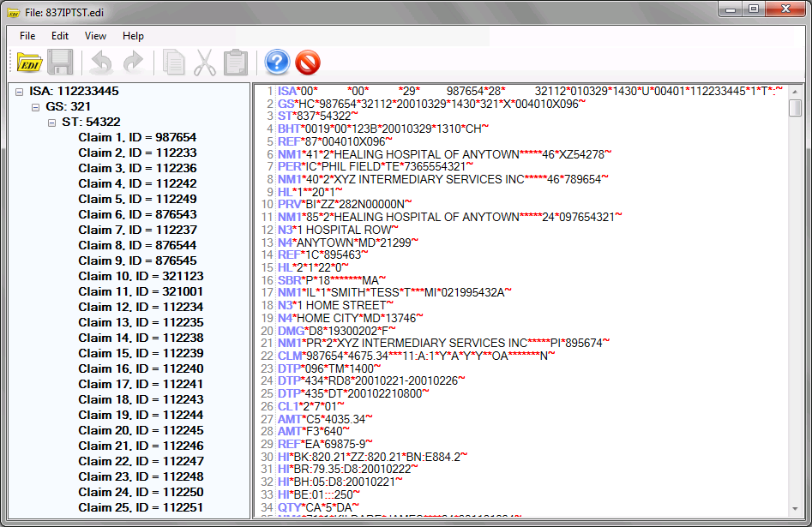Select Claim 10, ID = 321123

pos(141,277)
